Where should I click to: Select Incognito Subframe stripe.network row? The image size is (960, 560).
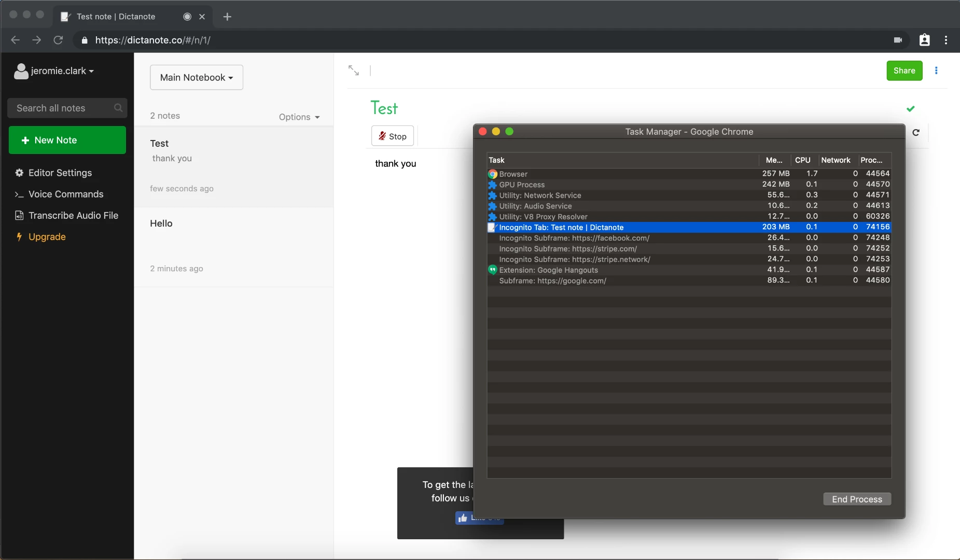click(x=689, y=259)
